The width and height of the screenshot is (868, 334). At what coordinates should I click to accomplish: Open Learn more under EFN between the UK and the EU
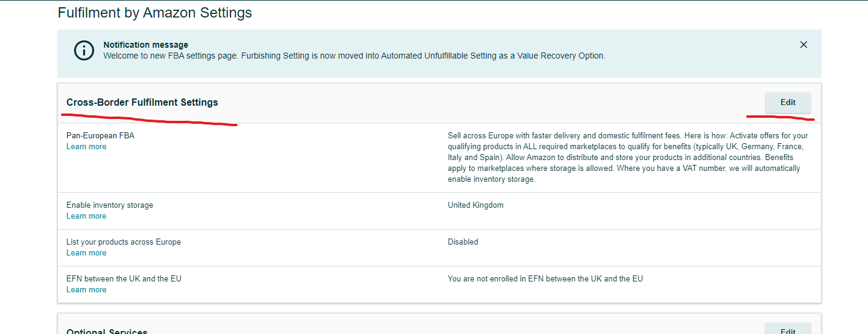[x=86, y=290]
